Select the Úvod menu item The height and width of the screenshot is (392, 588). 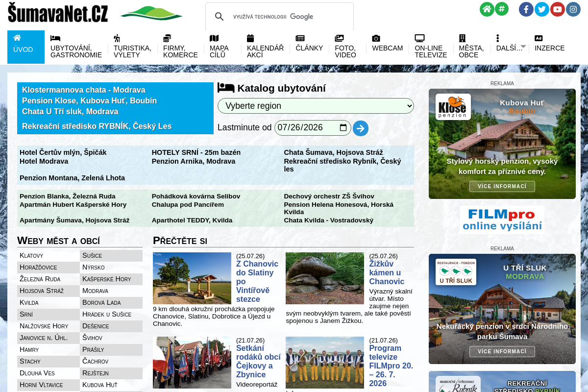(26, 47)
